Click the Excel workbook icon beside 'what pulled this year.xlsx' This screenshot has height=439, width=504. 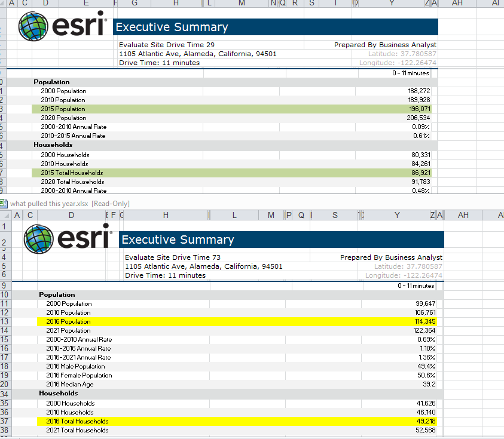coord(4,204)
